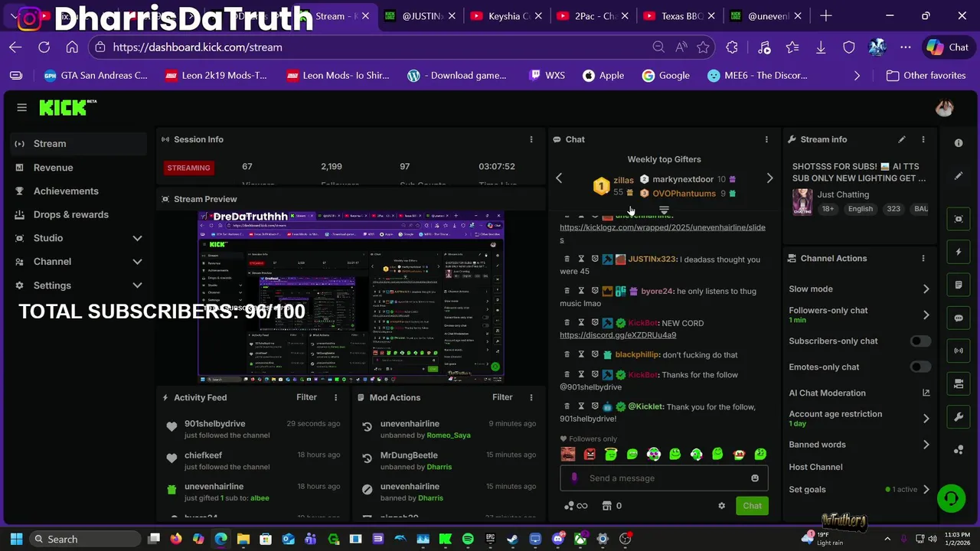Click the Just Chatting category label
The image size is (980, 551).
(x=843, y=194)
